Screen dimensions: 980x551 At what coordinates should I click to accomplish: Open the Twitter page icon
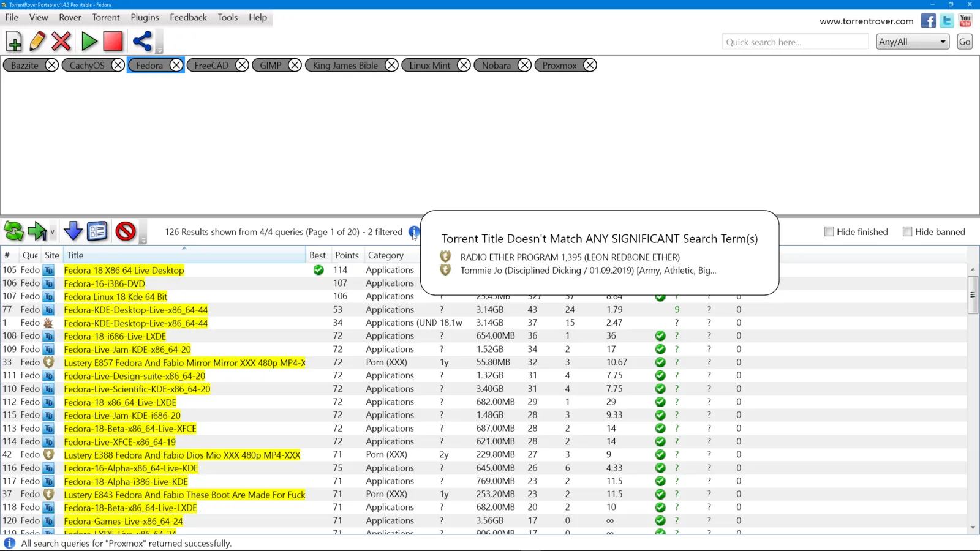947,21
